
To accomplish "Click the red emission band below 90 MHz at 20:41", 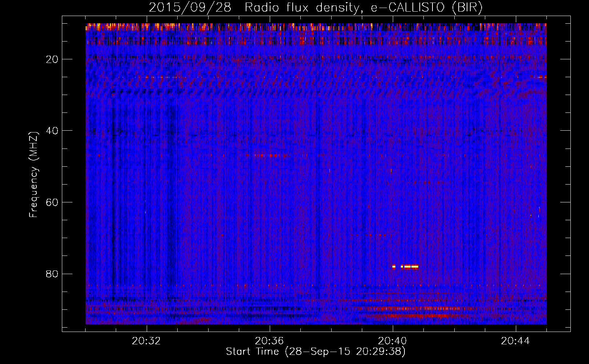I will (x=419, y=316).
